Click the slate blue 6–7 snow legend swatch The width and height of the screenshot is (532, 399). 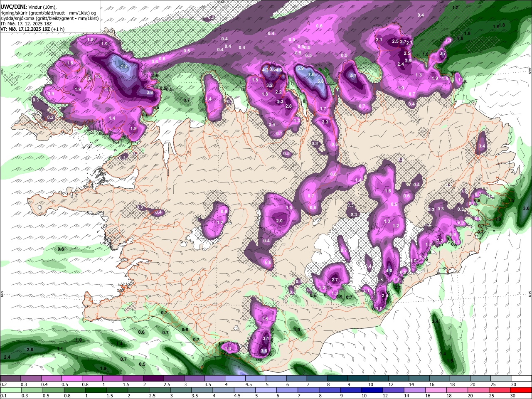(296, 378)
